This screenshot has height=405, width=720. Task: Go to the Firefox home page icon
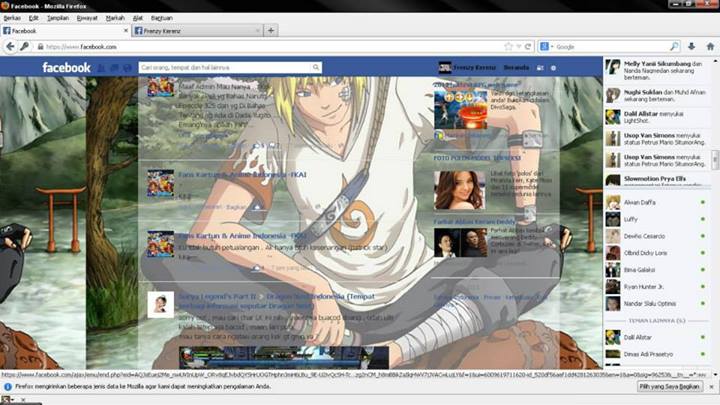pos(710,46)
